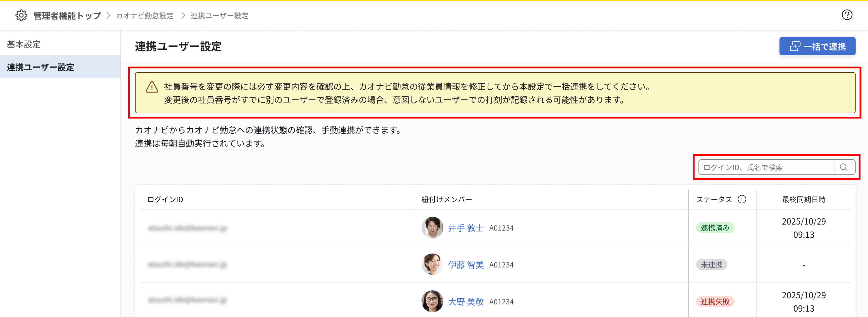Image resolution: width=868 pixels, height=317 pixels.
Task: Click 大野 美敬 avatar photo
Action: point(432,301)
